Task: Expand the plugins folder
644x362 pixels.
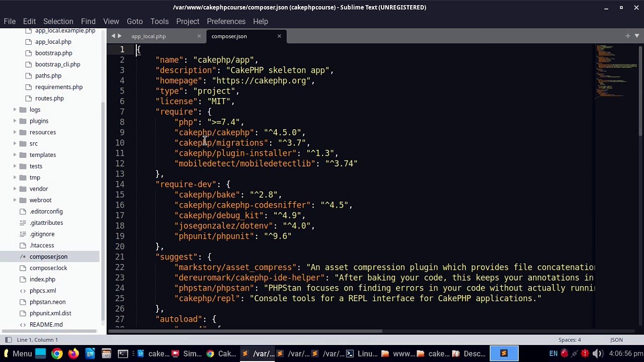Action: pos(15,121)
